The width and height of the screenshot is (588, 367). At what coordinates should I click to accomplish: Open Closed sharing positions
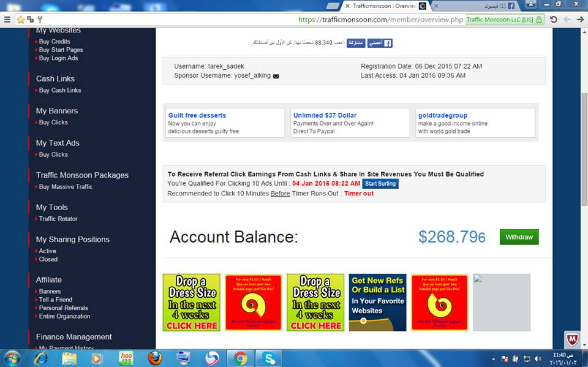(48, 259)
